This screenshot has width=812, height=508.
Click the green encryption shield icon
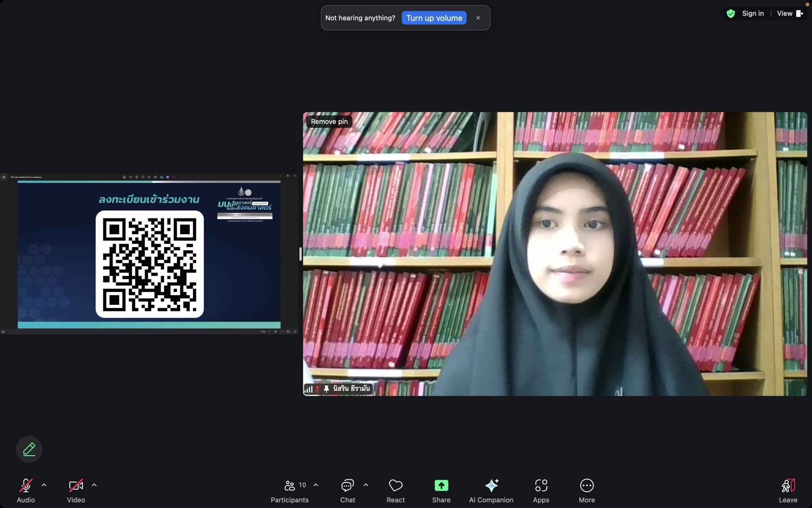pos(730,13)
